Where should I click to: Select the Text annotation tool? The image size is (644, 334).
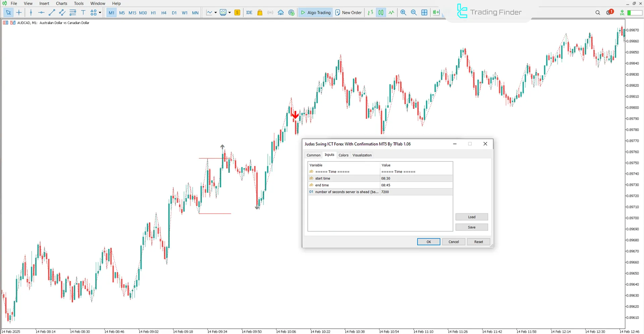tap(83, 12)
